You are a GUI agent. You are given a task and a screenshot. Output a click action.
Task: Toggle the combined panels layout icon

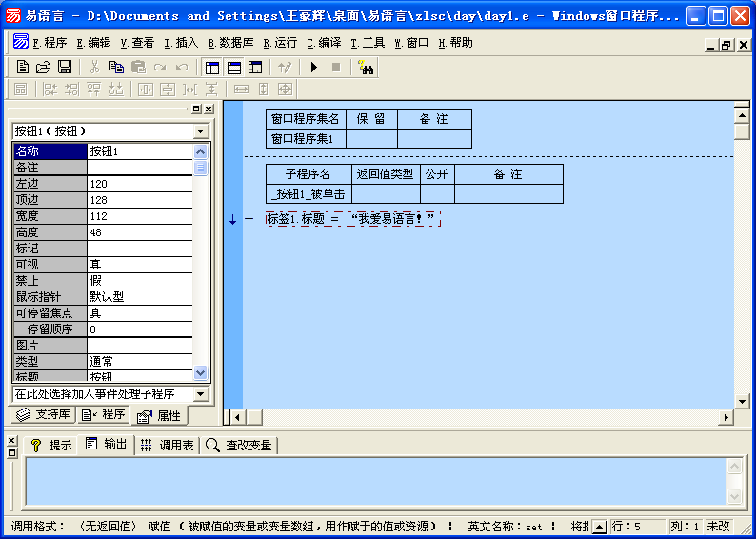pos(255,67)
